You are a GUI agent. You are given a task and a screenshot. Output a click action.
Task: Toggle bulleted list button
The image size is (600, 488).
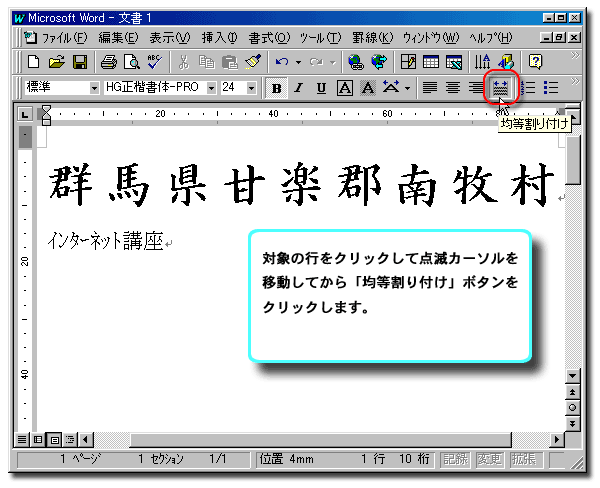click(551, 88)
